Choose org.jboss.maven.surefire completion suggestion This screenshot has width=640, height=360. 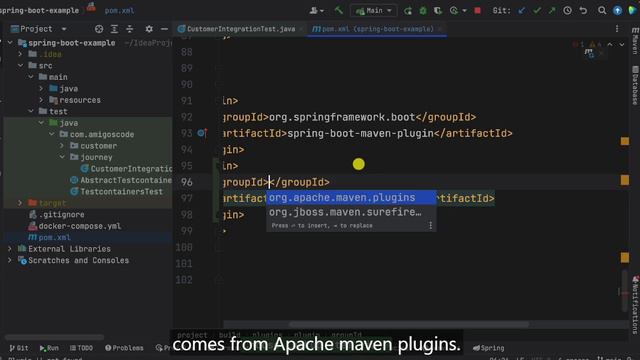tap(351, 212)
